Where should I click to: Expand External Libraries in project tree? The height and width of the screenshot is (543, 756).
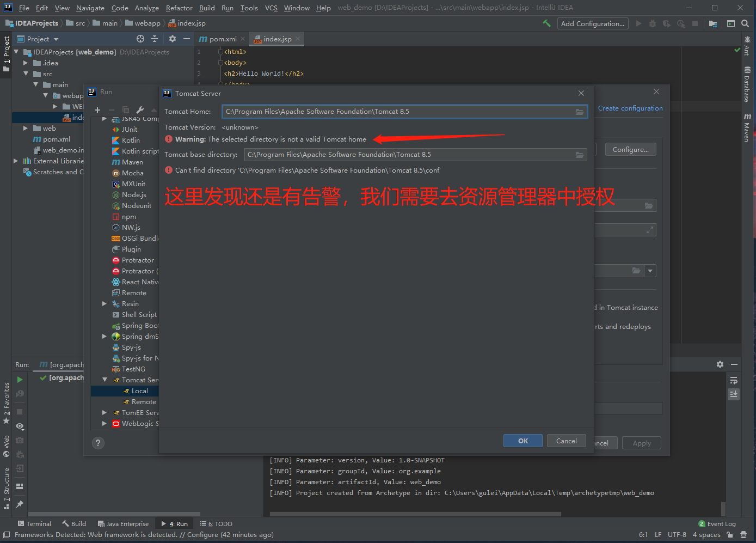pos(16,161)
